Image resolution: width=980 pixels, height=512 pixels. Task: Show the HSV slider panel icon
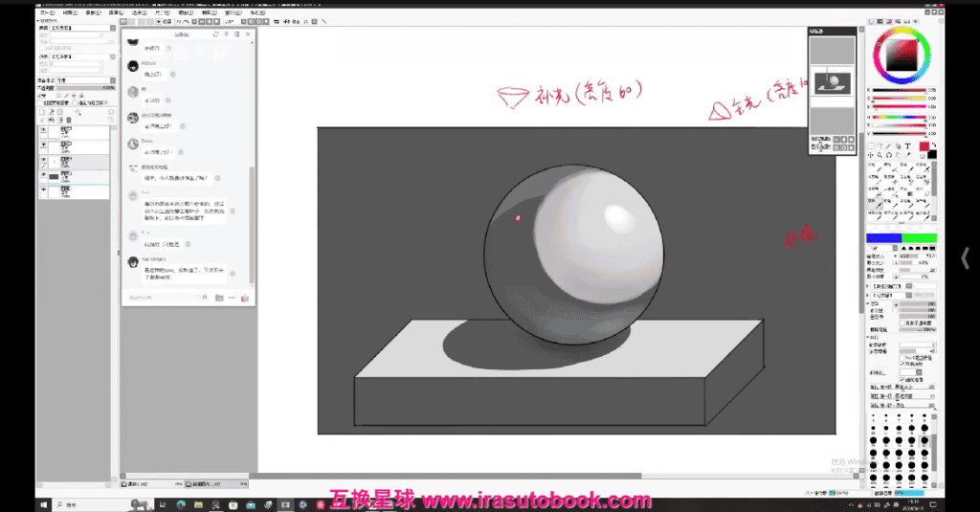[889, 21]
